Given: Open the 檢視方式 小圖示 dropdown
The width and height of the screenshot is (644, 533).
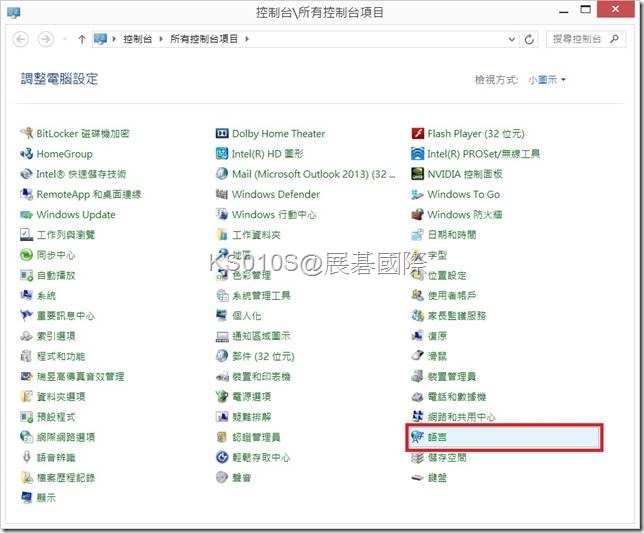Looking at the screenshot, I should click(x=547, y=80).
